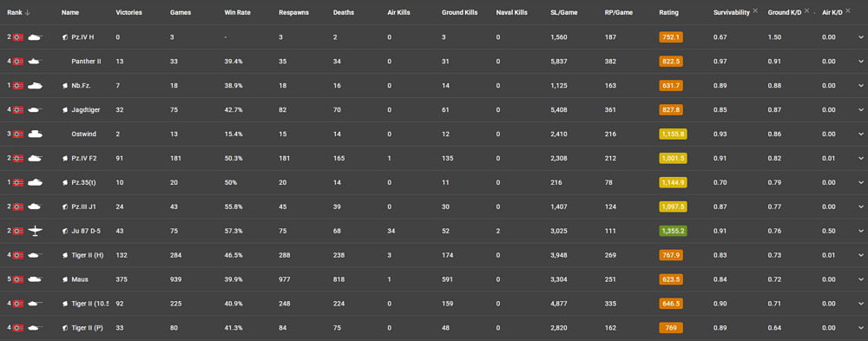Click the Panther II tank silhouette icon

[x=36, y=62]
